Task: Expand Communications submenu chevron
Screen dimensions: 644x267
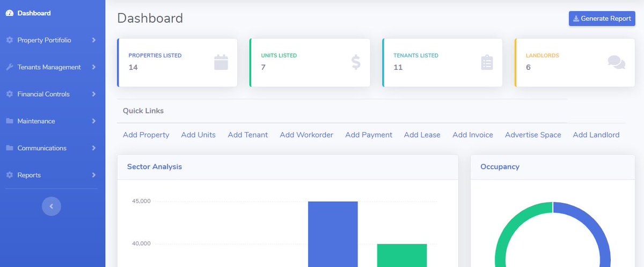Action: click(94, 148)
